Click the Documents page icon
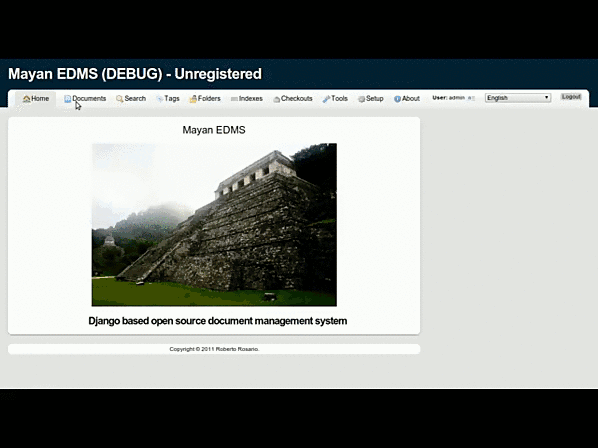Viewport: 598px width, 448px height. (x=68, y=99)
